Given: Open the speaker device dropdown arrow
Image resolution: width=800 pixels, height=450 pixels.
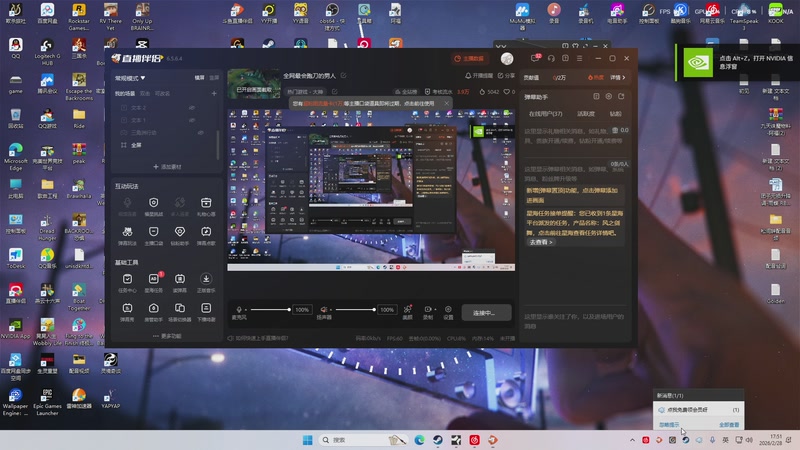Looking at the screenshot, I should click(x=331, y=310).
